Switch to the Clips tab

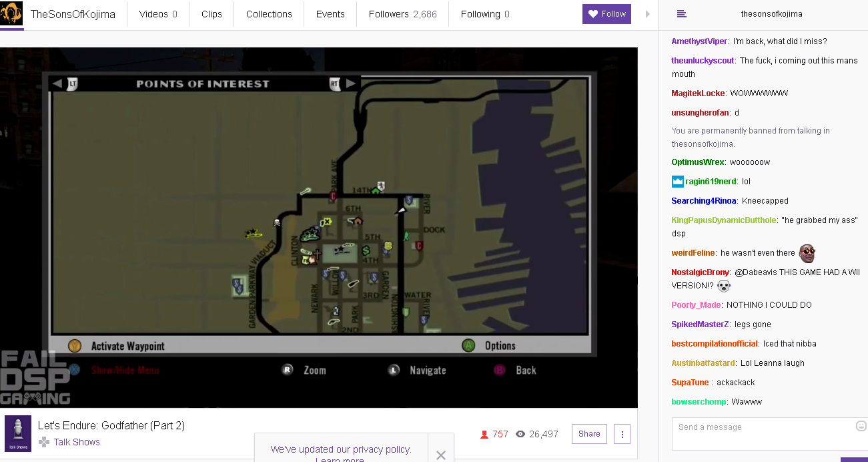tap(211, 14)
